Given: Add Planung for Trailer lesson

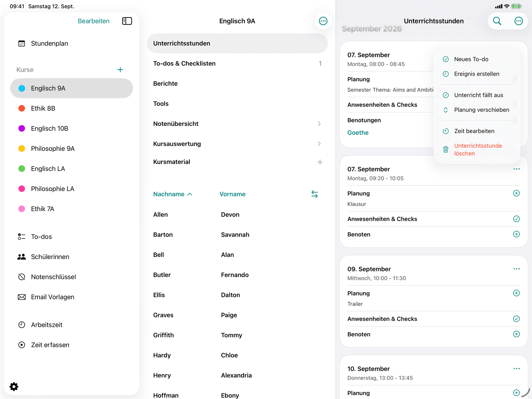Looking at the screenshot, I should 516,293.
